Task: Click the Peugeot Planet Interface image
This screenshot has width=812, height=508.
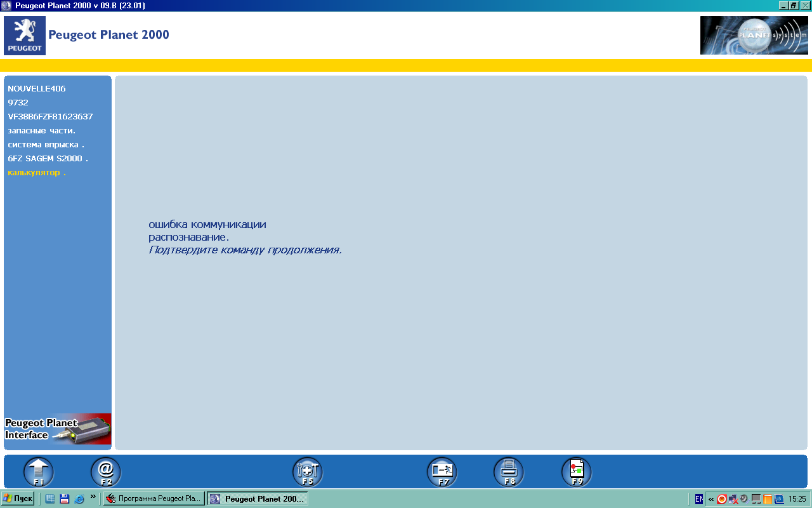Action: [58, 429]
